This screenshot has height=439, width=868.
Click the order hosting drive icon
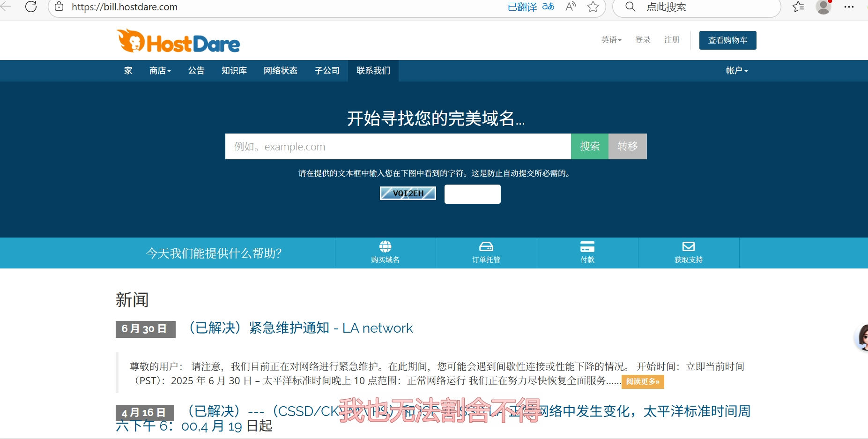click(x=486, y=246)
